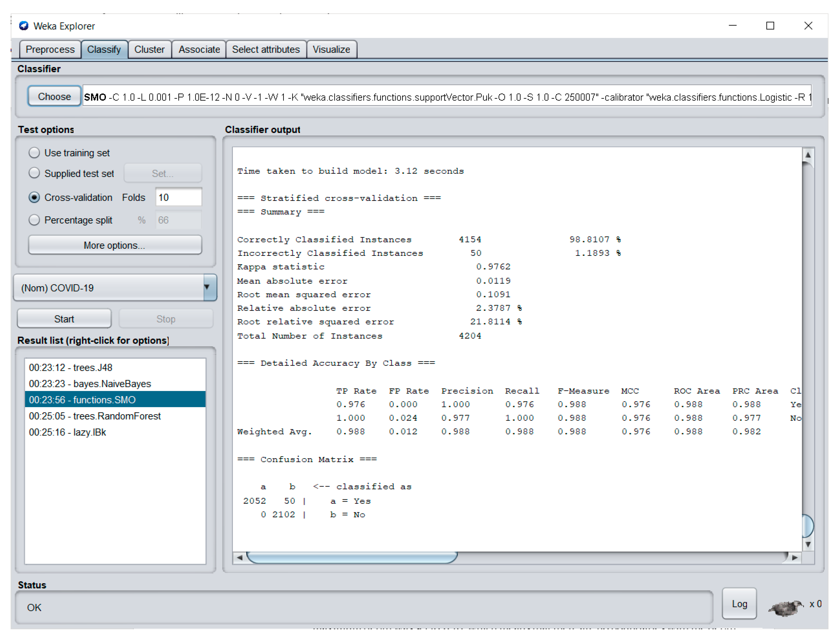Click the Weka Explorer title bar logo

[23, 25]
